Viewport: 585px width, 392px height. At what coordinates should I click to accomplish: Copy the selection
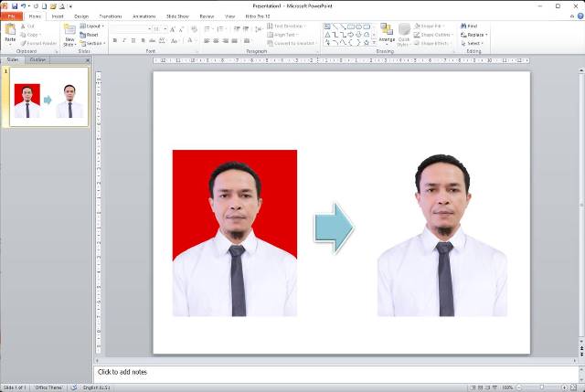pyautogui.click(x=29, y=35)
